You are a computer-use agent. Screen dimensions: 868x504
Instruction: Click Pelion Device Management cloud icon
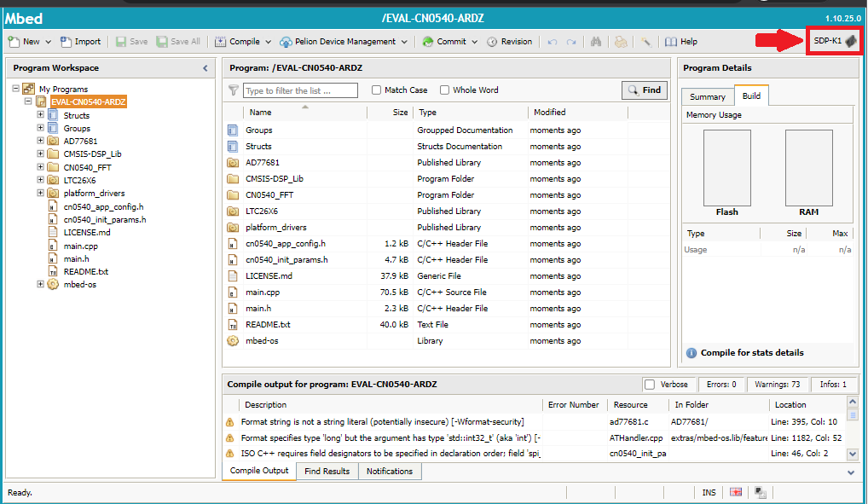click(x=286, y=42)
